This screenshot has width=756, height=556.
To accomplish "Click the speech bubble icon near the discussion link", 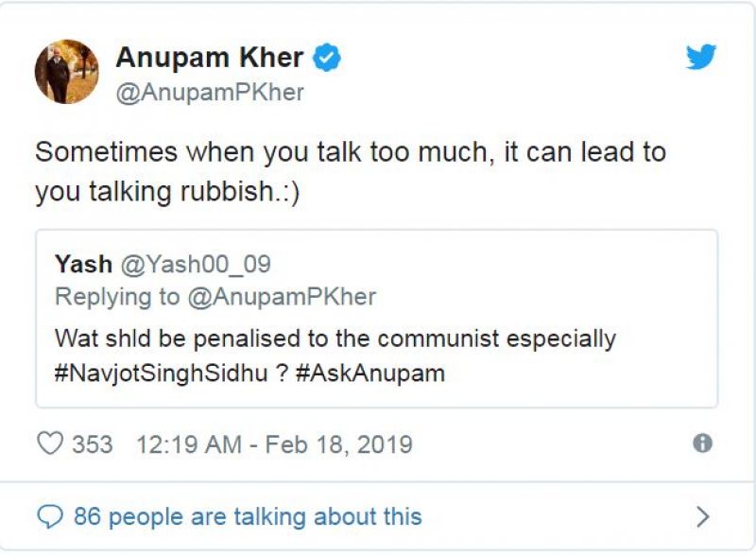I will (52, 516).
